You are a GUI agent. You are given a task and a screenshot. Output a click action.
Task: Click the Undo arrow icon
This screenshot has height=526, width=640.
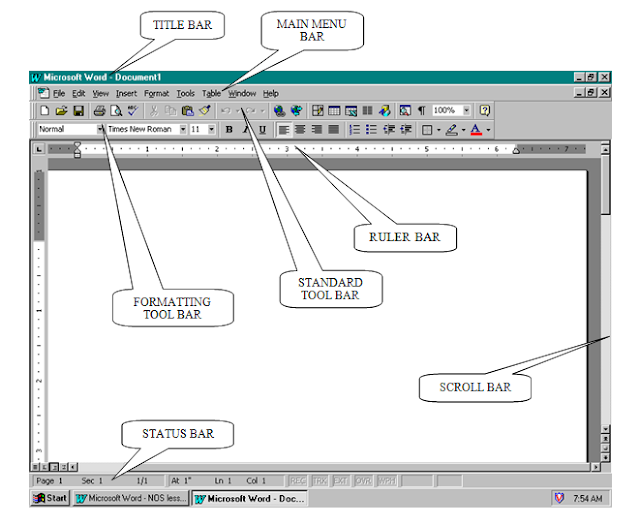(226, 111)
